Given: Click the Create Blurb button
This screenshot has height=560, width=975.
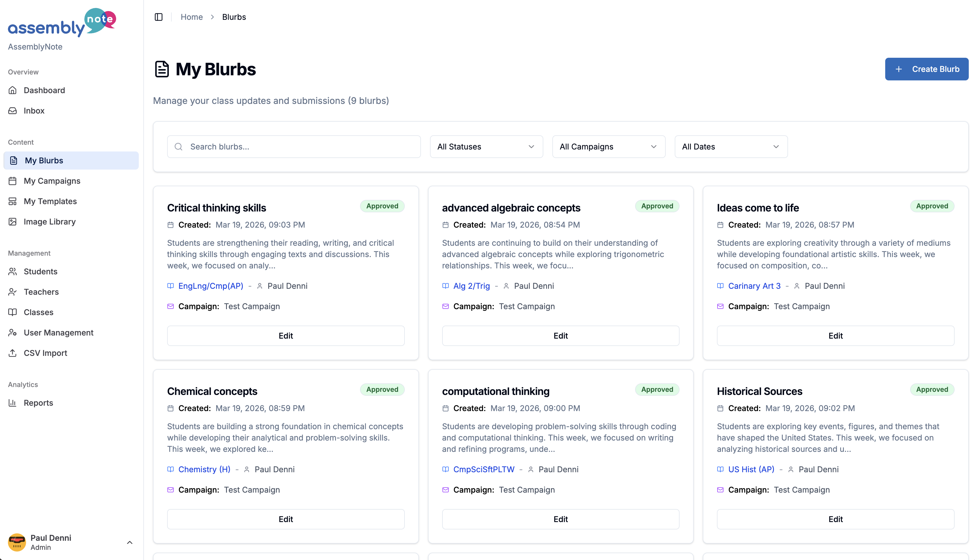Looking at the screenshot, I should 926,69.
